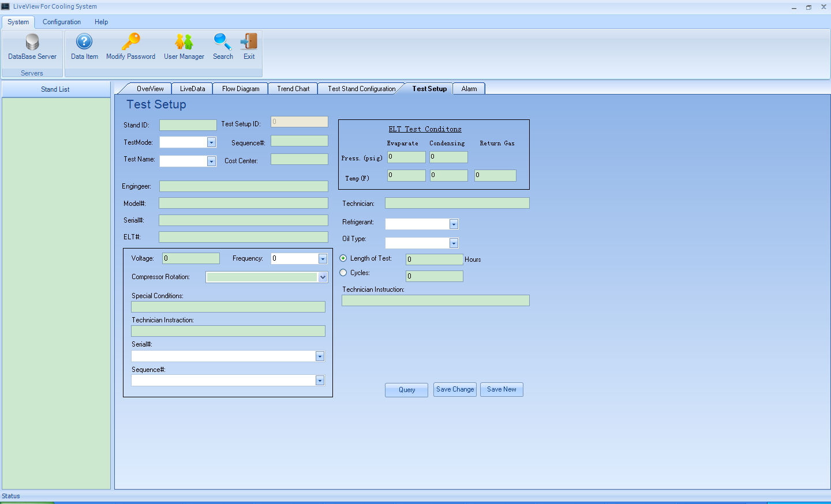Click the Save Change button

[455, 390]
